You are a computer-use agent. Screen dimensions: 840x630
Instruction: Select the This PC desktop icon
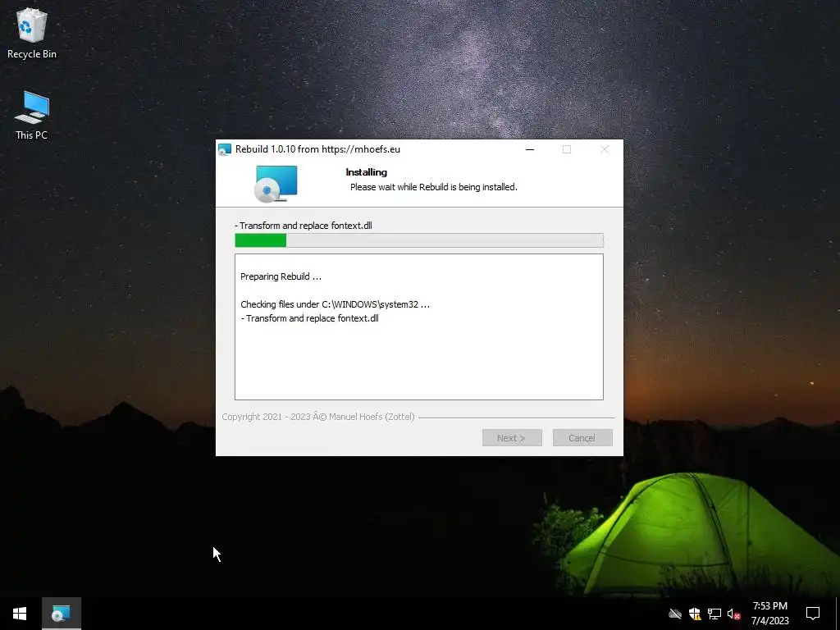pyautogui.click(x=32, y=115)
